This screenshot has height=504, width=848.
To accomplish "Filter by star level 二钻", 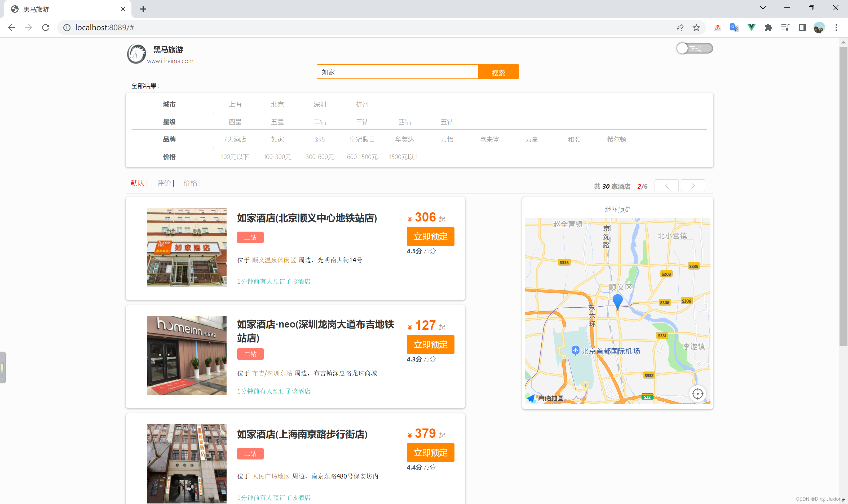I will click(x=320, y=122).
